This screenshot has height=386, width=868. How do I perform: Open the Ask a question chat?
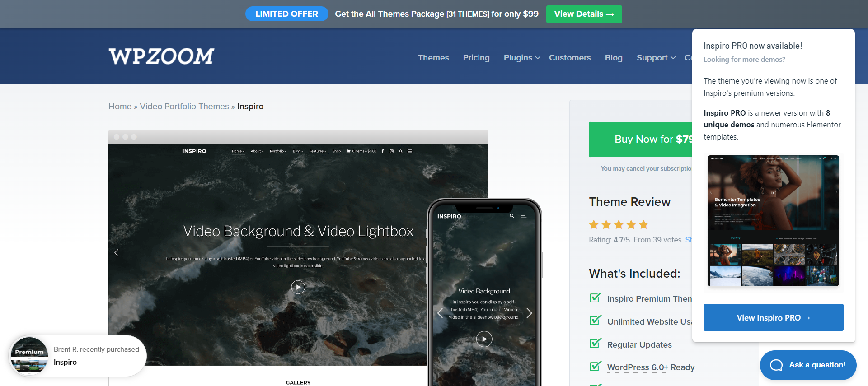[x=808, y=365]
